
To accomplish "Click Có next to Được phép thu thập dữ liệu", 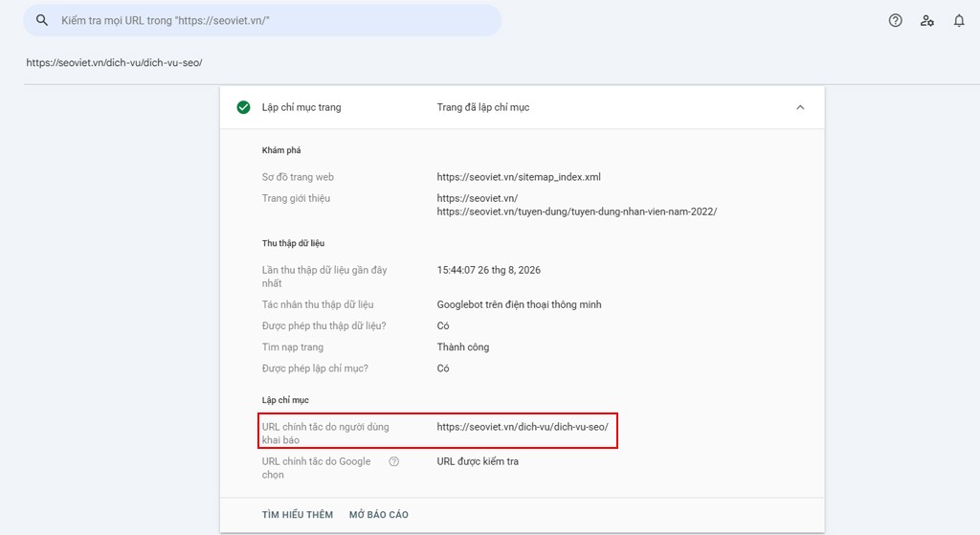I will coord(443,325).
